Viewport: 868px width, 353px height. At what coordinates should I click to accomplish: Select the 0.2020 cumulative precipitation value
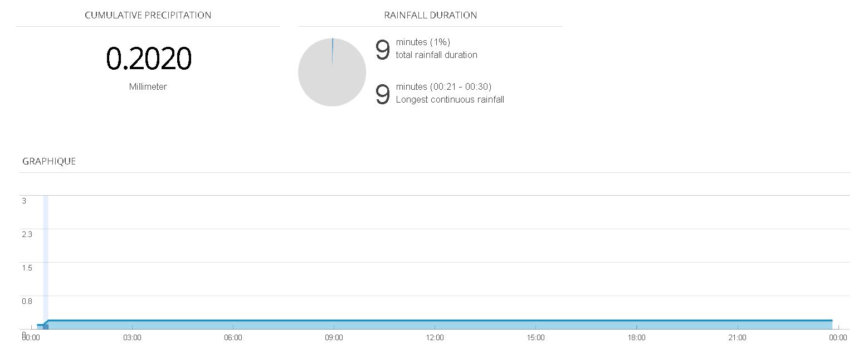149,59
